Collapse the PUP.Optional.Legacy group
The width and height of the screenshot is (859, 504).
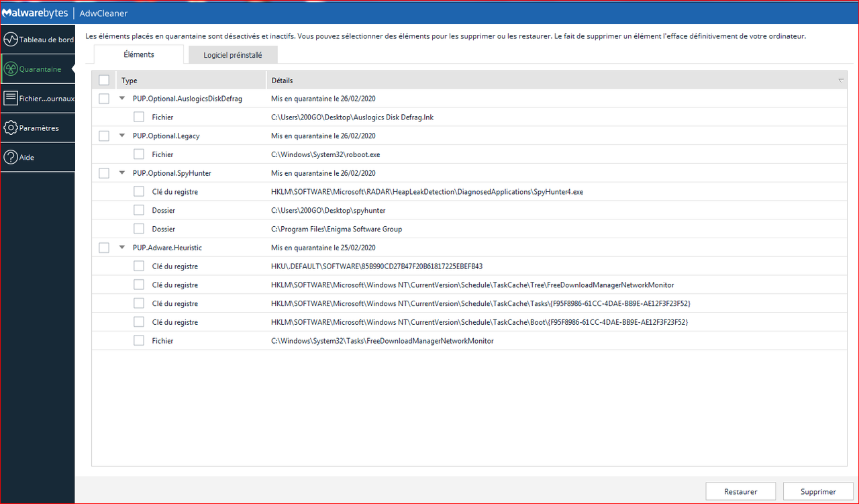tap(122, 136)
